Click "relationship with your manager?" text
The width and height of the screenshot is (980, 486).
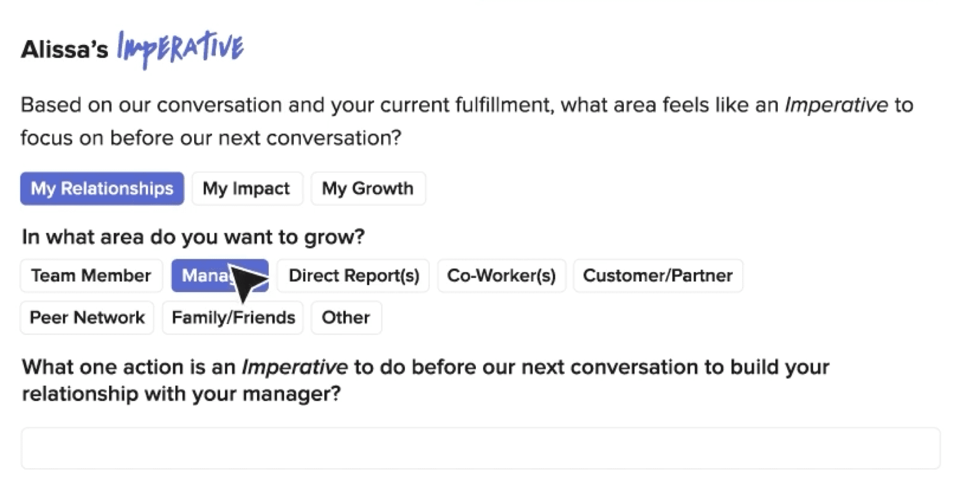(x=181, y=394)
